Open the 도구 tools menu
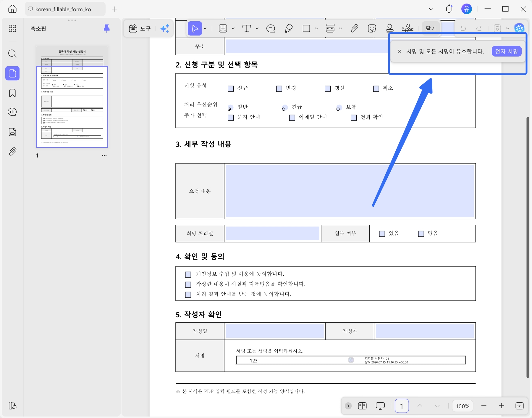Image resolution: width=532 pixels, height=418 pixels. [x=140, y=28]
